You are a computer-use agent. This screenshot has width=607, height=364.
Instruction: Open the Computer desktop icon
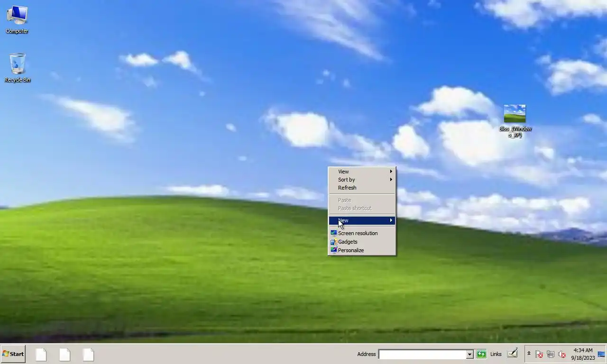pyautogui.click(x=17, y=19)
